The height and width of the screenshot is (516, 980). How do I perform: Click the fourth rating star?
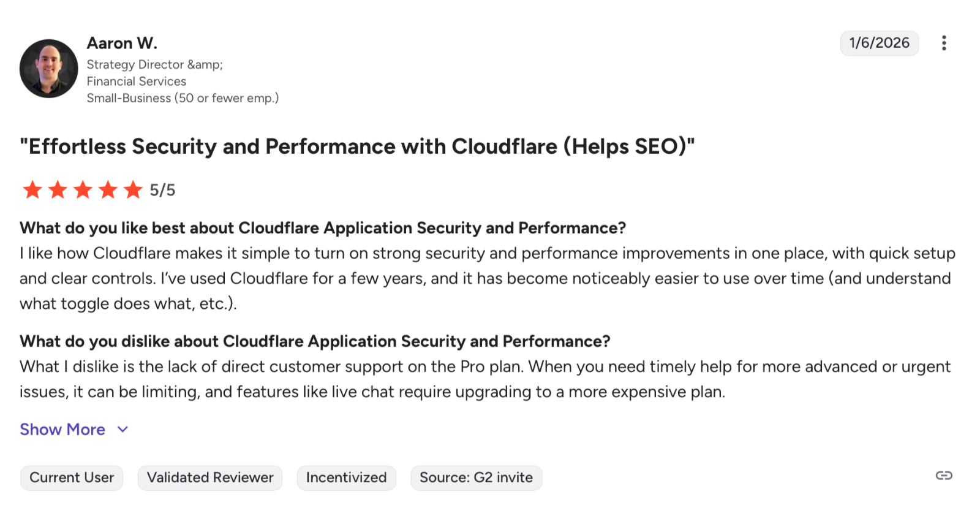pos(108,190)
